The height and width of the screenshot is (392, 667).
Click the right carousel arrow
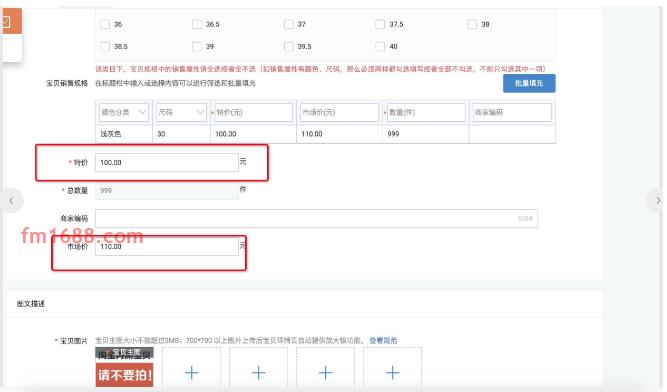pyautogui.click(x=658, y=200)
